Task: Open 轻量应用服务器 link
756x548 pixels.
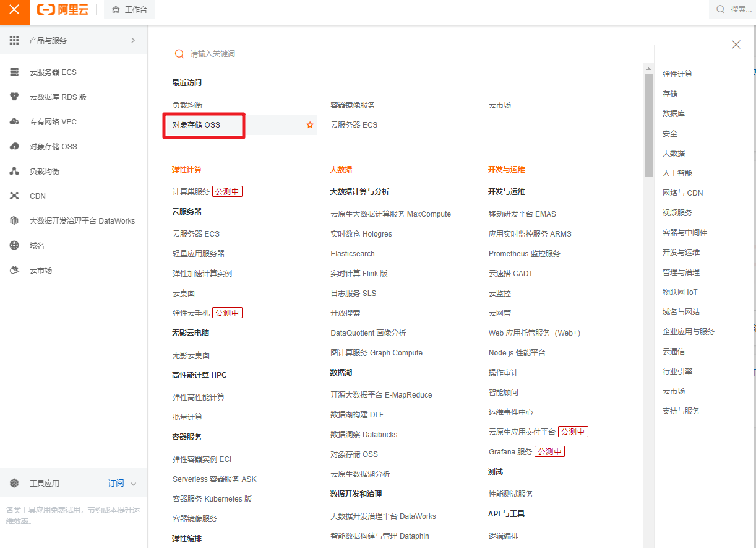Action: 199,254
